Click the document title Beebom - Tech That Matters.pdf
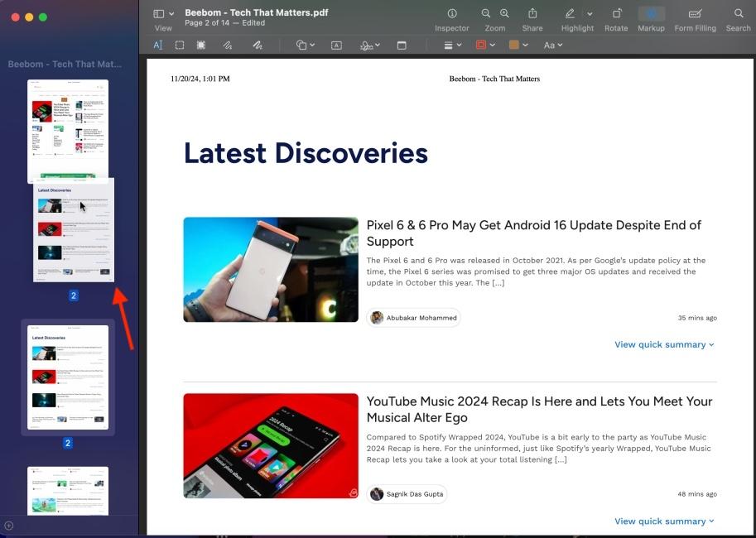 257,12
